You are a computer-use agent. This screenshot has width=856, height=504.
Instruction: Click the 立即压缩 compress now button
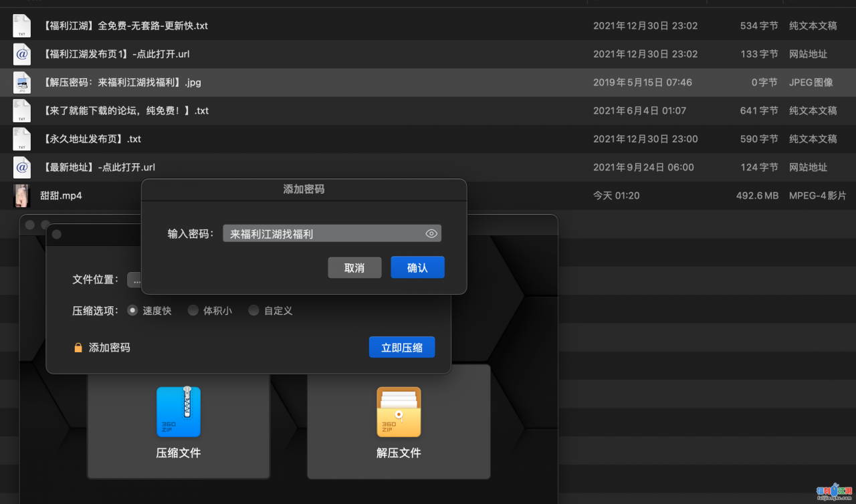tap(401, 347)
